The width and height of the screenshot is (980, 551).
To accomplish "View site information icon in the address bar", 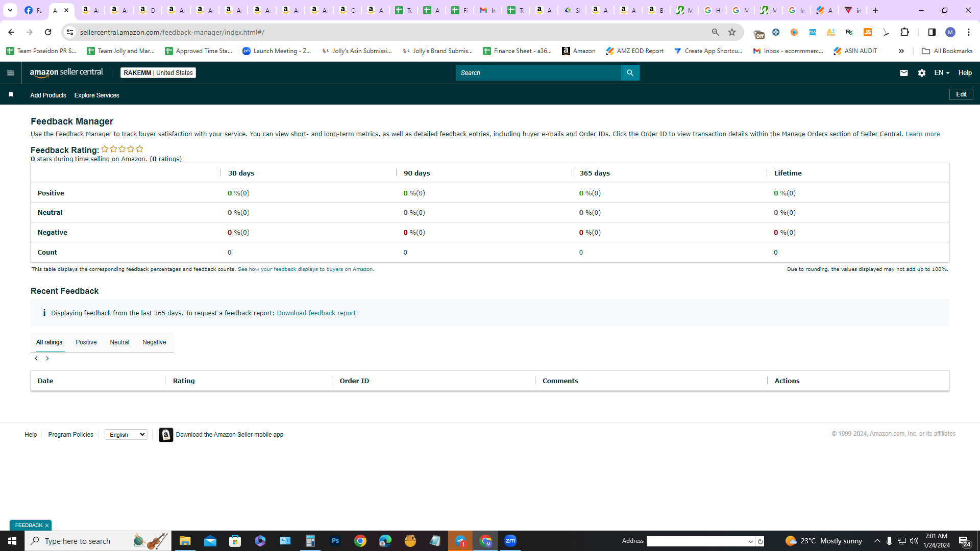I will pyautogui.click(x=70, y=32).
